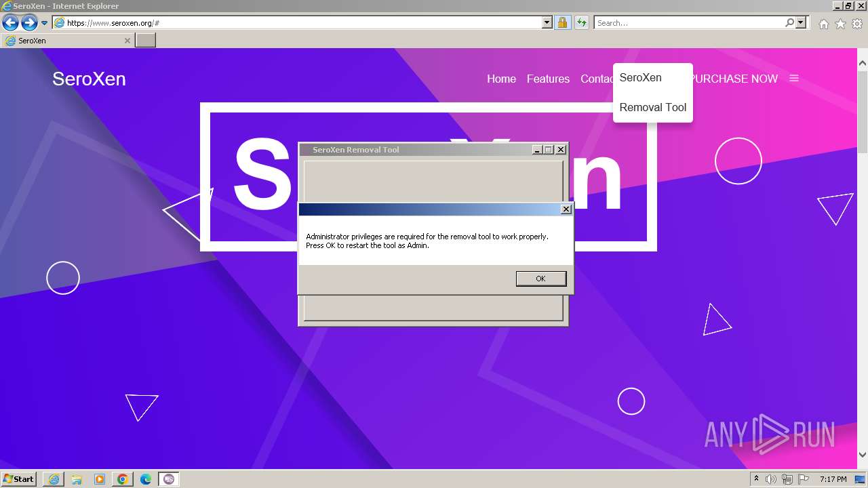The image size is (868, 488).
Task: Restore down the Internet Explorer window
Action: [848, 5]
